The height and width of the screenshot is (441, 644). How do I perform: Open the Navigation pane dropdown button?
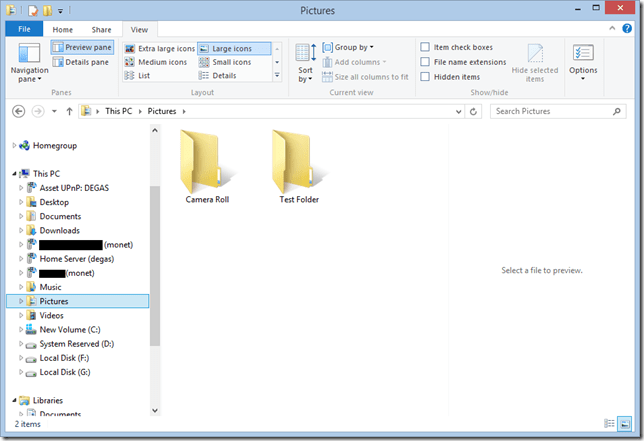point(29,63)
